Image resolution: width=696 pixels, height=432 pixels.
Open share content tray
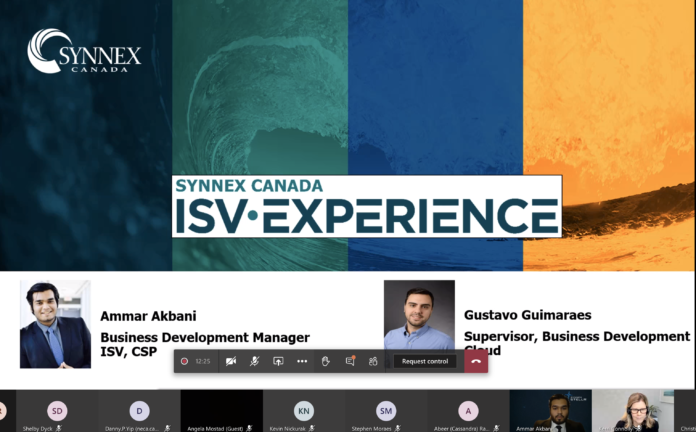coord(278,361)
